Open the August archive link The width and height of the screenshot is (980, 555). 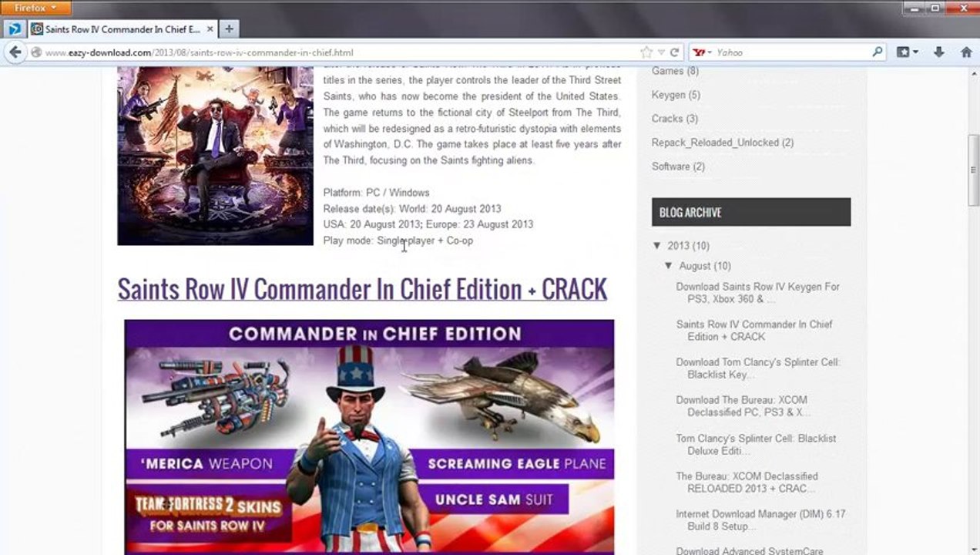click(695, 266)
